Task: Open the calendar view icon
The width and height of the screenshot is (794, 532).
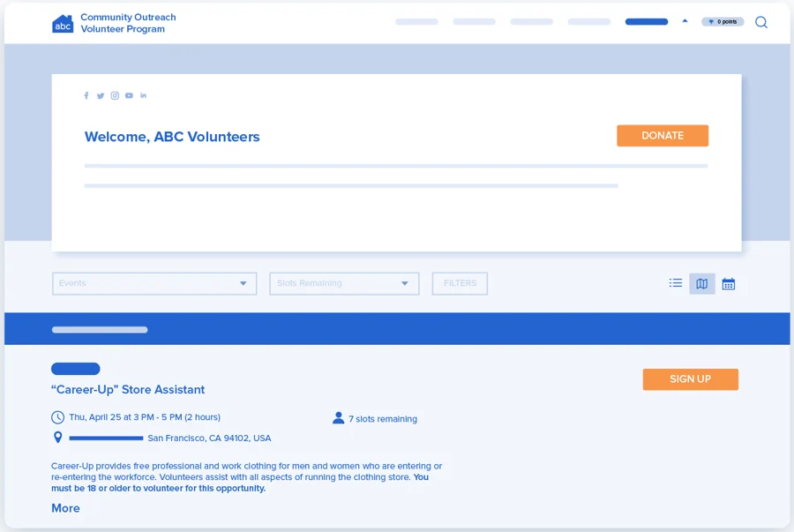Action: pos(729,283)
